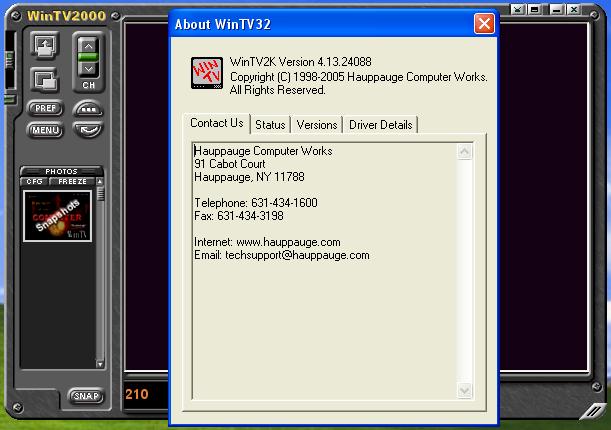Click the PHOTOS panel header
This screenshot has height=430, width=611.
point(61,171)
